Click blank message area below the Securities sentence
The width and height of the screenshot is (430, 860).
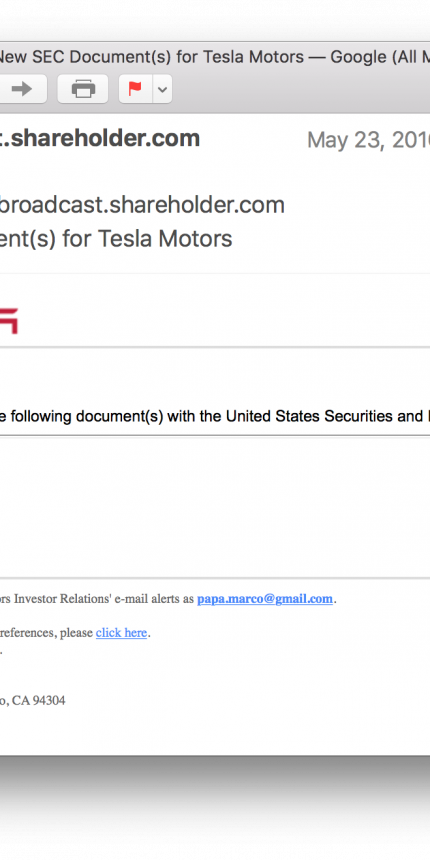point(215,505)
